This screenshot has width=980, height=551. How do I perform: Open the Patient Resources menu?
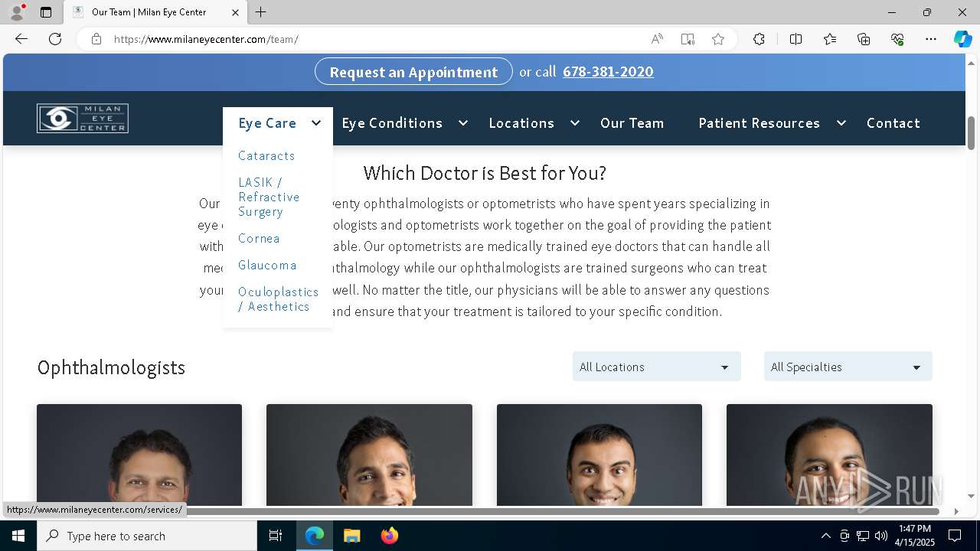tap(759, 122)
